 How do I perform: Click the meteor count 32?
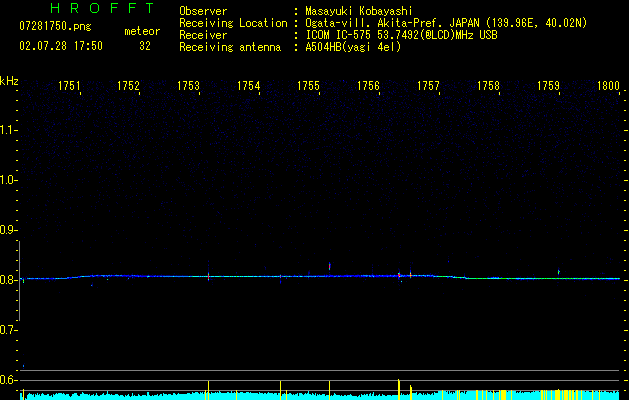145,46
